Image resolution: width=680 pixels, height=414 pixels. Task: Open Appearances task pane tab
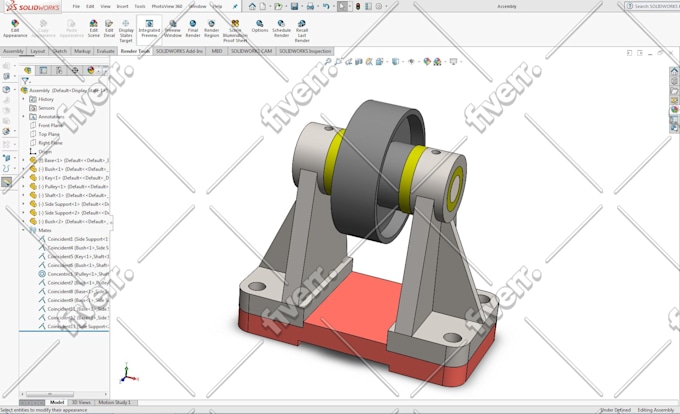point(674,109)
